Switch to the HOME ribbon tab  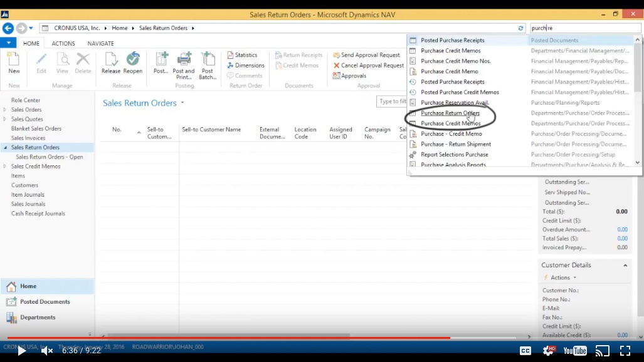pyautogui.click(x=31, y=43)
